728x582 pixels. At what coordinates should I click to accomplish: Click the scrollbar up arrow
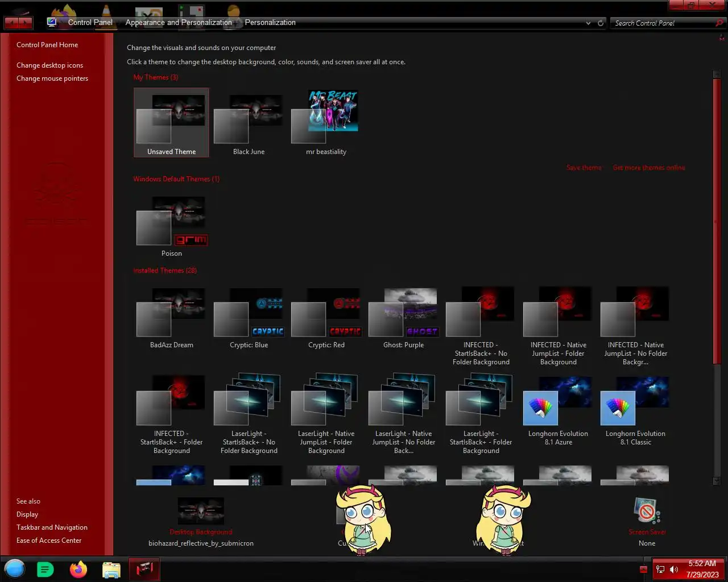[717, 74]
